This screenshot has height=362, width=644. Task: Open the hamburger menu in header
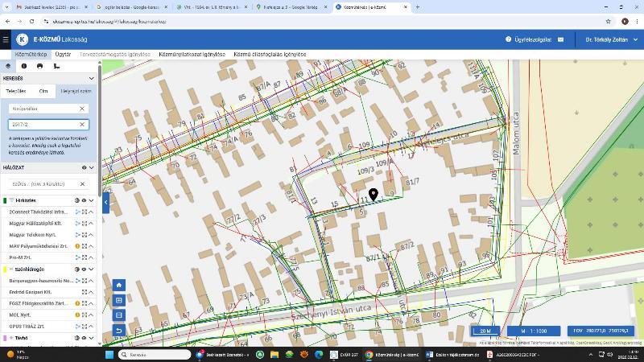(6, 39)
